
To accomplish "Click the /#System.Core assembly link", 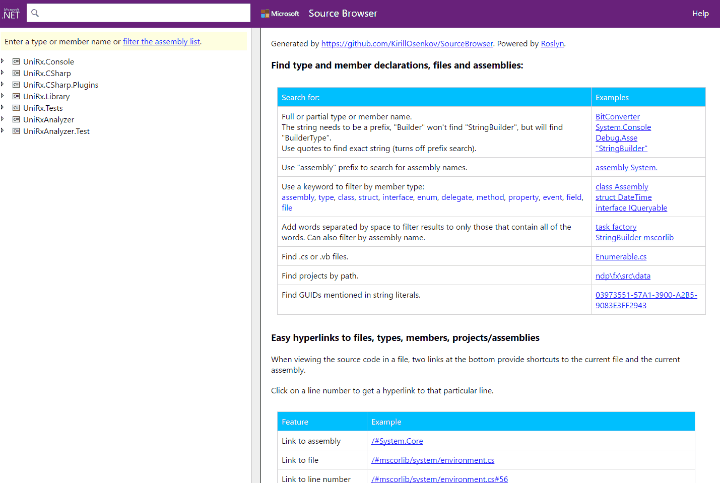I will (x=397, y=441).
